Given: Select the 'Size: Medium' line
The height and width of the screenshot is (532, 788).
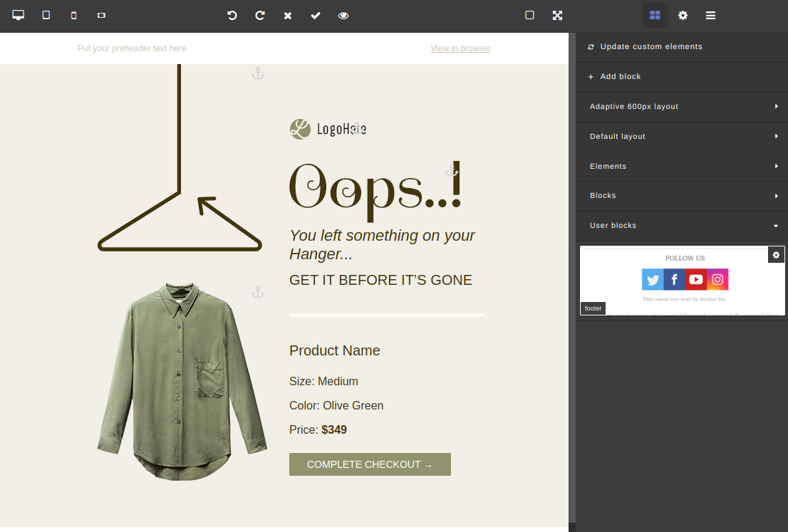Looking at the screenshot, I should [x=323, y=381].
